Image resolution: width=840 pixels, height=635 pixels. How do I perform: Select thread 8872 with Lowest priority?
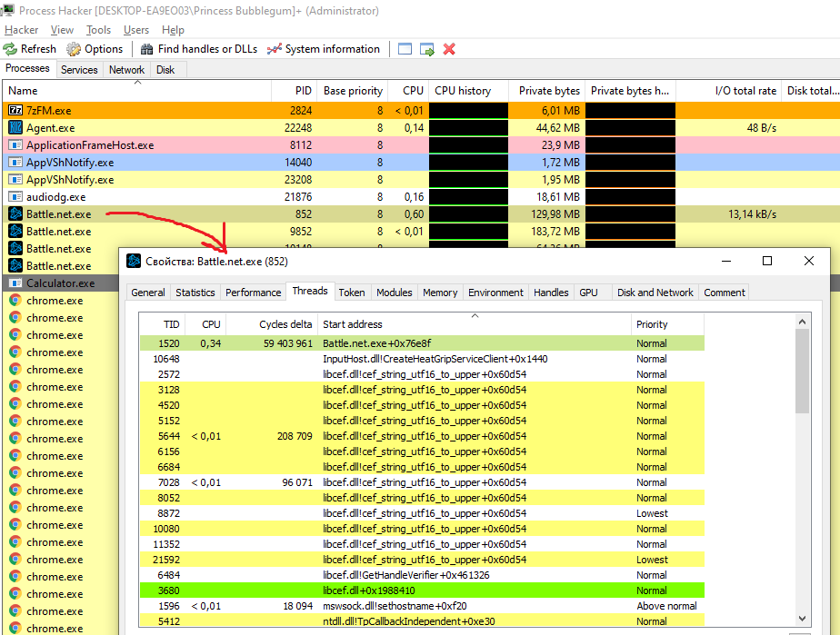click(x=422, y=513)
